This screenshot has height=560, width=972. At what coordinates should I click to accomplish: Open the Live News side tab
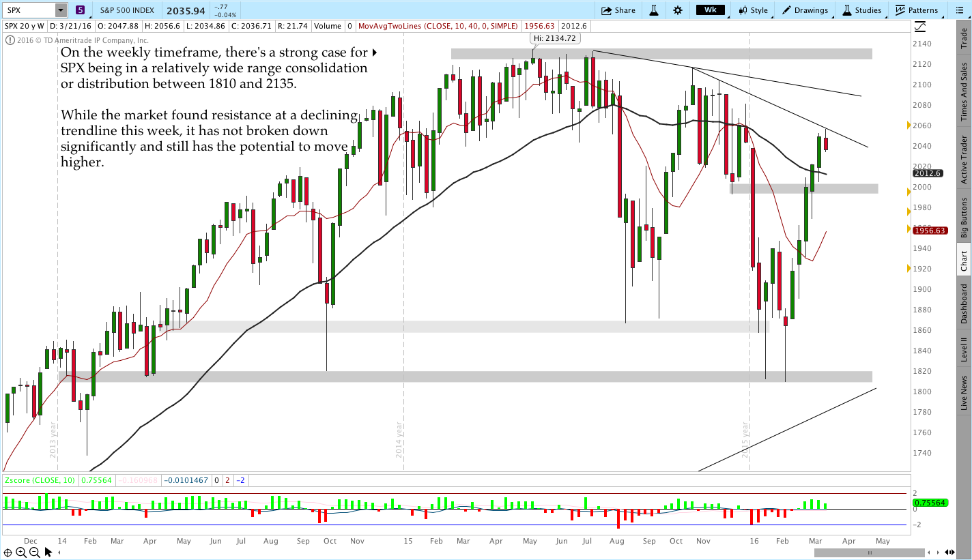[964, 392]
